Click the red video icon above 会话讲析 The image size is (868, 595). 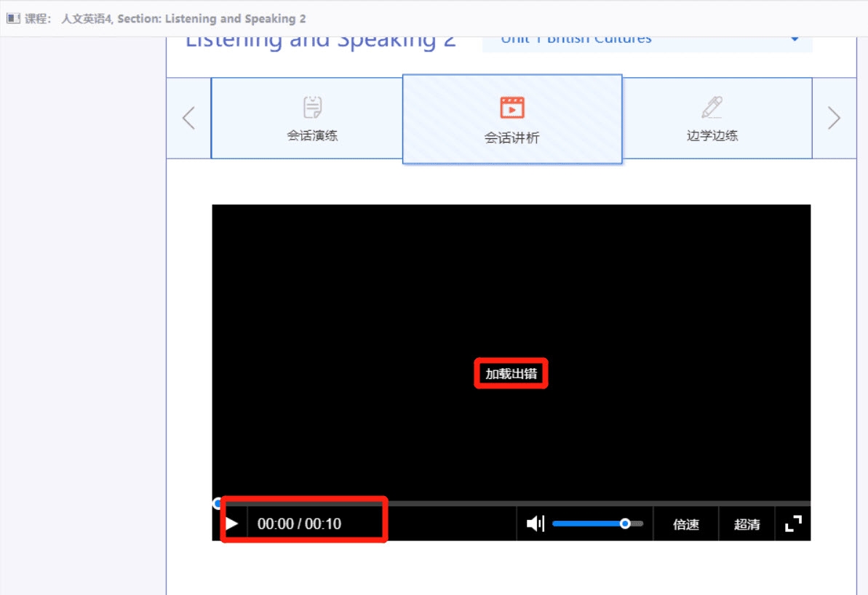point(511,108)
